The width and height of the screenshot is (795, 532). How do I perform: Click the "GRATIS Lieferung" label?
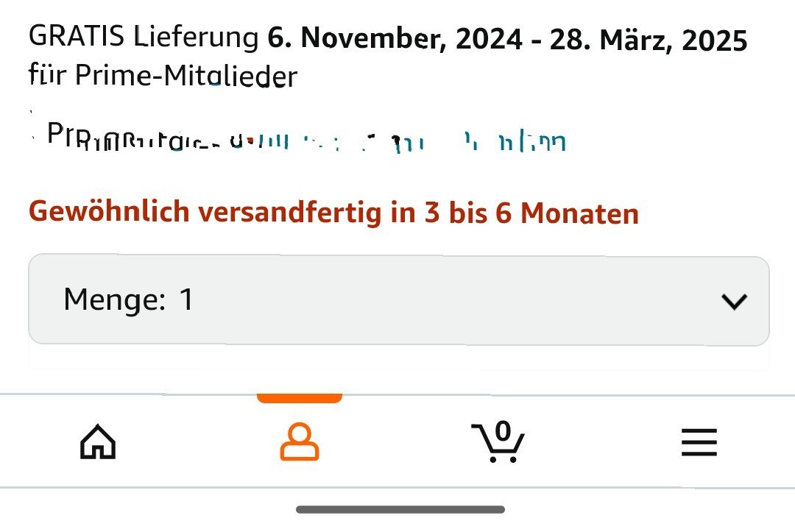(x=144, y=37)
